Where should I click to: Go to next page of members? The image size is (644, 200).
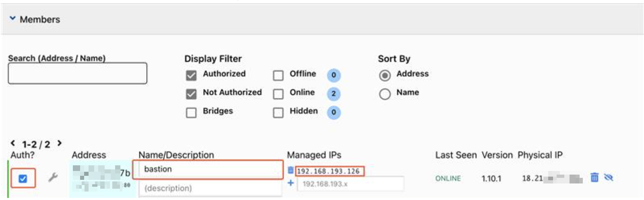[60, 143]
